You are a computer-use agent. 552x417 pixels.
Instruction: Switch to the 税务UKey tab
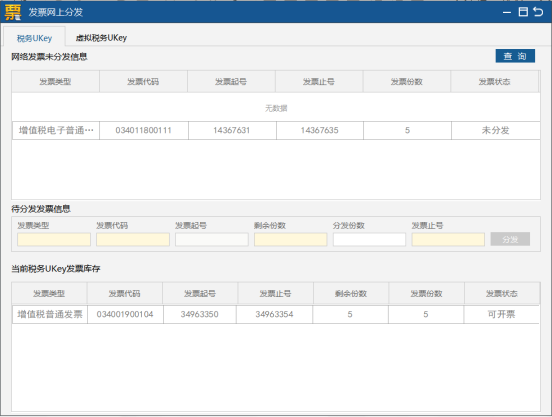(x=34, y=38)
